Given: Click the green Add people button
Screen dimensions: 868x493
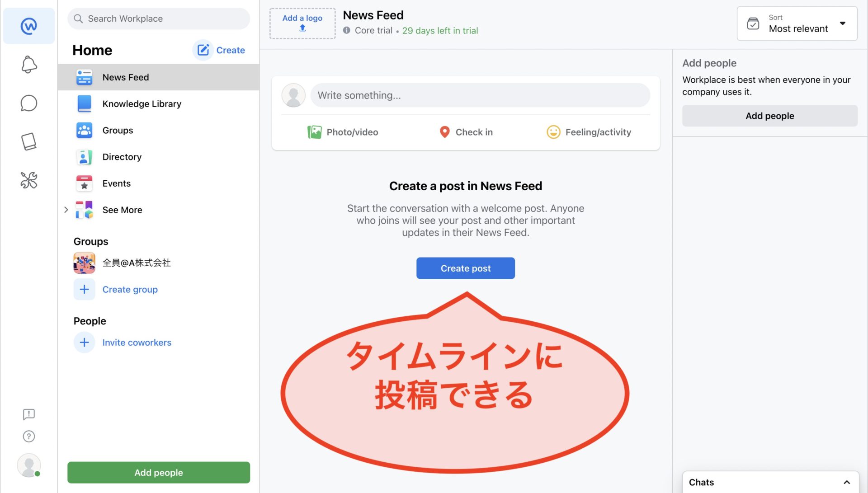Looking at the screenshot, I should point(159,472).
